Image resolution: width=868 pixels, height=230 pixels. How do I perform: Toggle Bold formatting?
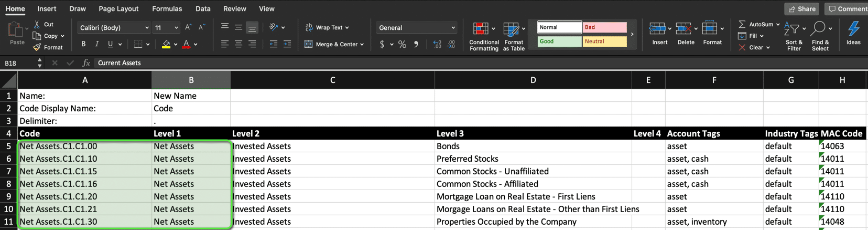[83, 44]
